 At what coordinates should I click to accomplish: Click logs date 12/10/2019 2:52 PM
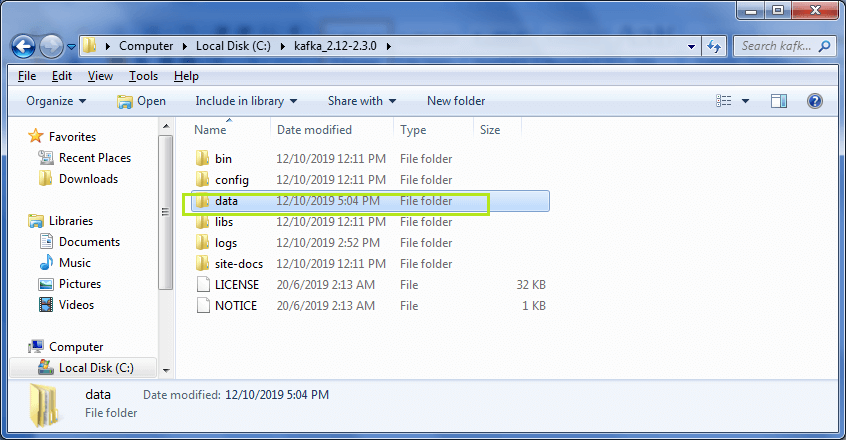coord(328,243)
